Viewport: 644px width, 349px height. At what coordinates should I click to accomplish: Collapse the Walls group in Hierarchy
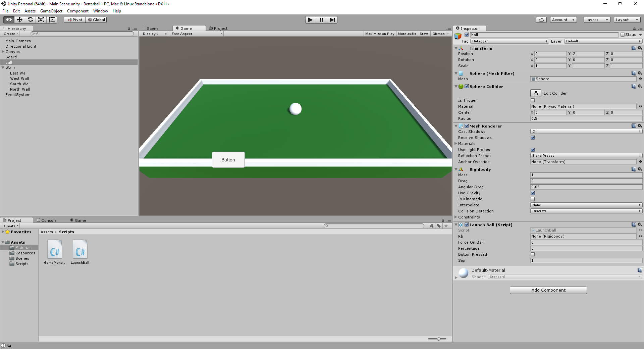3,68
